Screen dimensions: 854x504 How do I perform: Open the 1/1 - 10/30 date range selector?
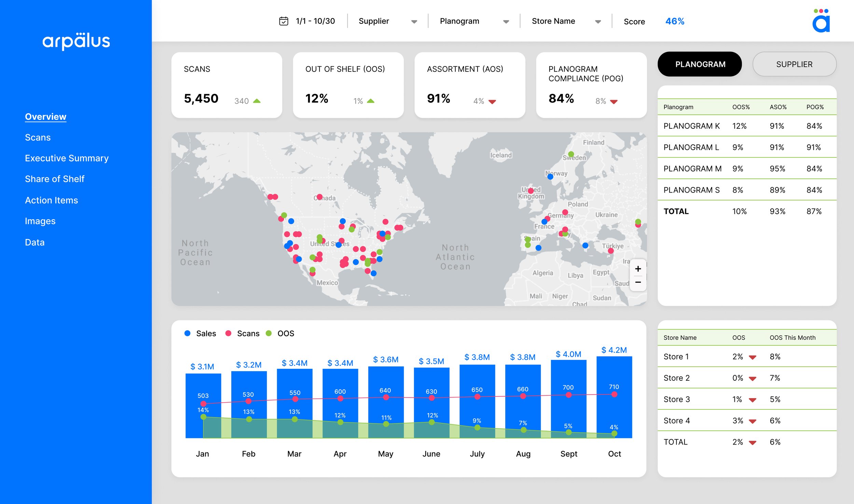(x=307, y=21)
